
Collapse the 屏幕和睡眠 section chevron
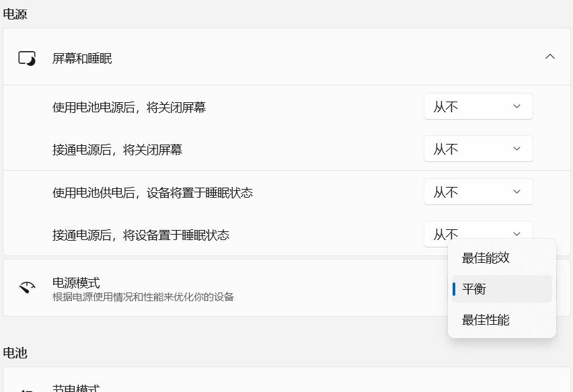[550, 56]
